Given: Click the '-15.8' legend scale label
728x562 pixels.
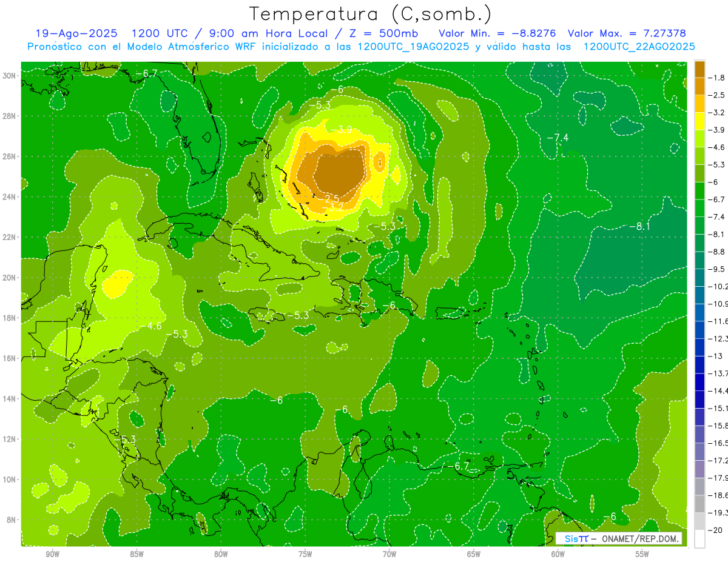Looking at the screenshot, I should (x=718, y=426).
